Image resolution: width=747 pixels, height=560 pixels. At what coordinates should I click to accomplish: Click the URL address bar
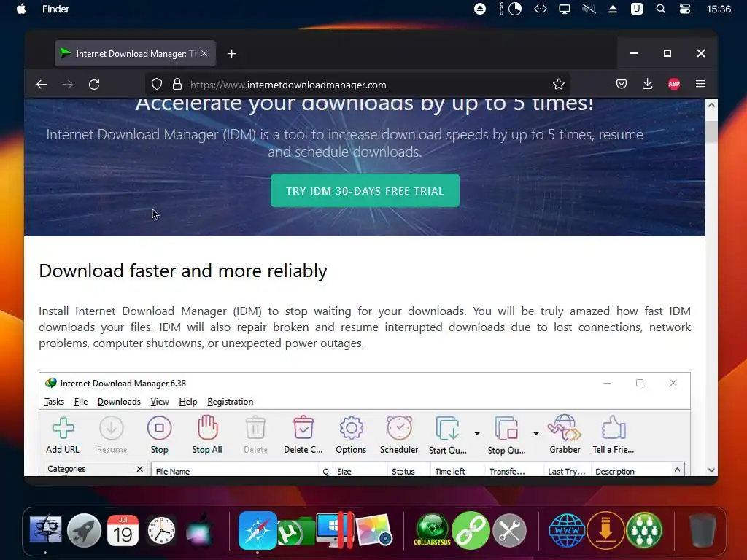[x=357, y=85]
